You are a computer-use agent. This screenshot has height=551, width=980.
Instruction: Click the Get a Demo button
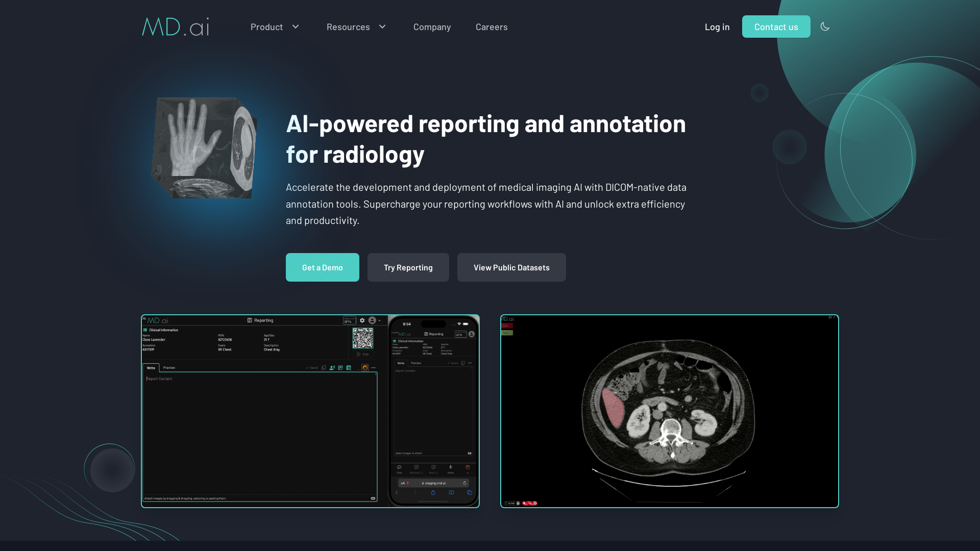(323, 267)
